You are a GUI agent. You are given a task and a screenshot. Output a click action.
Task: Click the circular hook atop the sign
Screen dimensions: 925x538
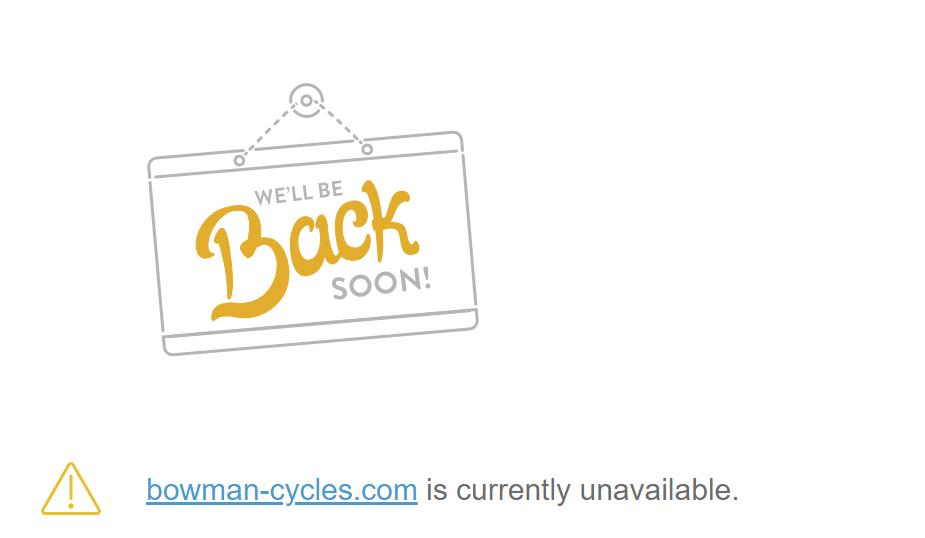(306, 100)
